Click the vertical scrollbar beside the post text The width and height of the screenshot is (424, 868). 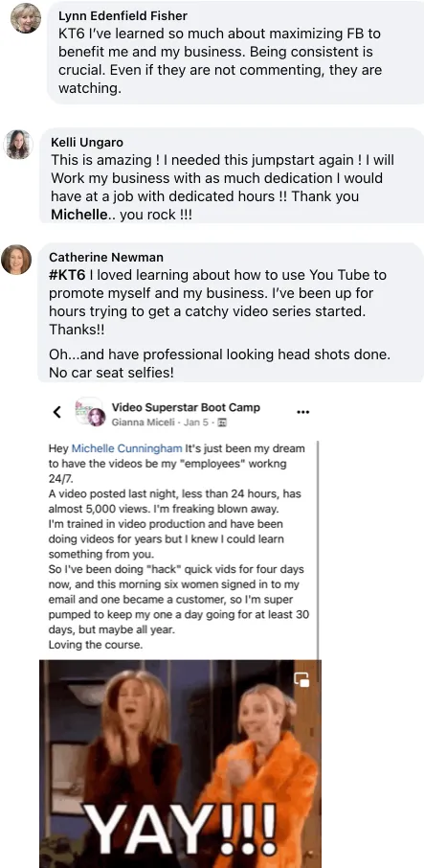point(319,548)
